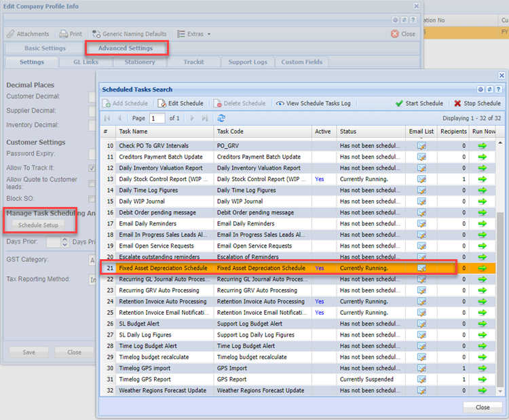Screen dimensions: 509x420
Task: Open the GST Category dropdown
Action: point(92,260)
